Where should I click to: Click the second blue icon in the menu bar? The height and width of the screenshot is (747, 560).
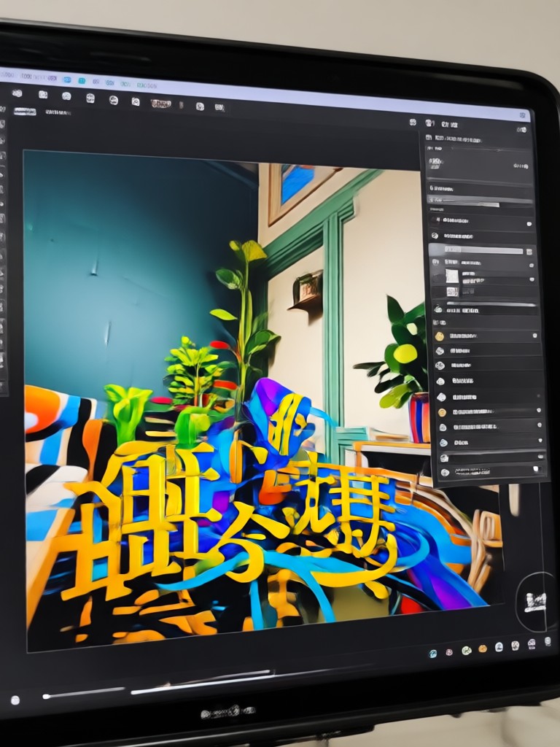(x=82, y=81)
